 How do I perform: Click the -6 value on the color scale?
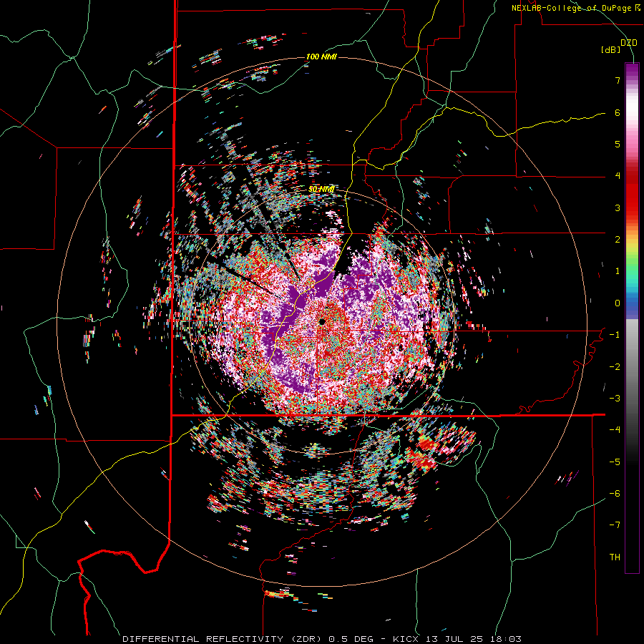(x=615, y=494)
